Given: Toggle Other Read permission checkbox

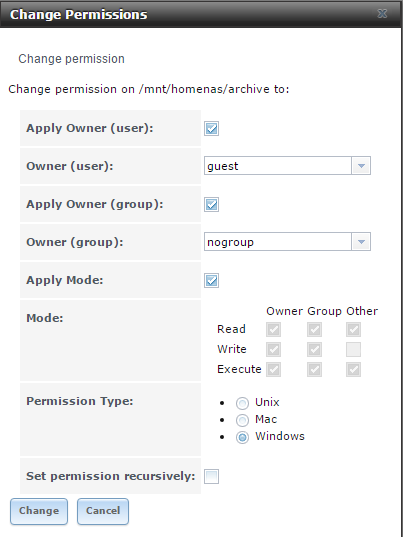Looking at the screenshot, I should coord(353,329).
